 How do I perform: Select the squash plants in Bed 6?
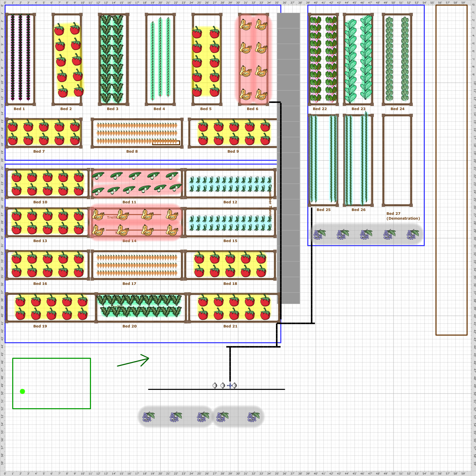[x=254, y=59]
